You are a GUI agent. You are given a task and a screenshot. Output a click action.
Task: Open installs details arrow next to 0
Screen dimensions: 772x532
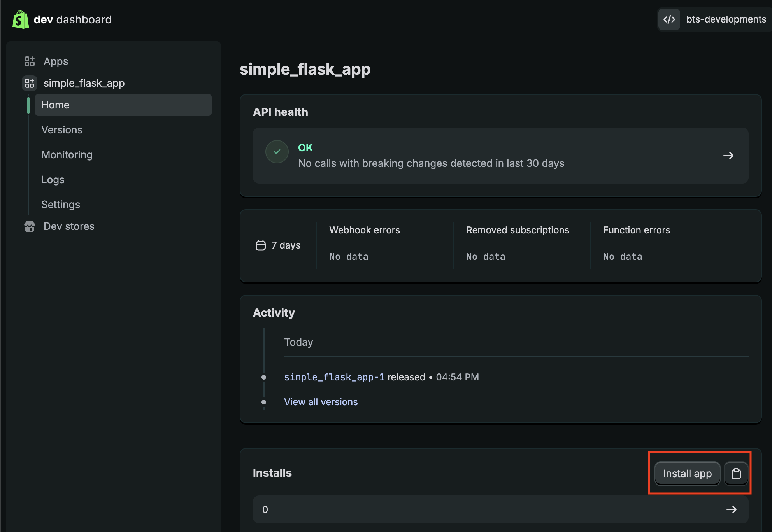(x=731, y=509)
